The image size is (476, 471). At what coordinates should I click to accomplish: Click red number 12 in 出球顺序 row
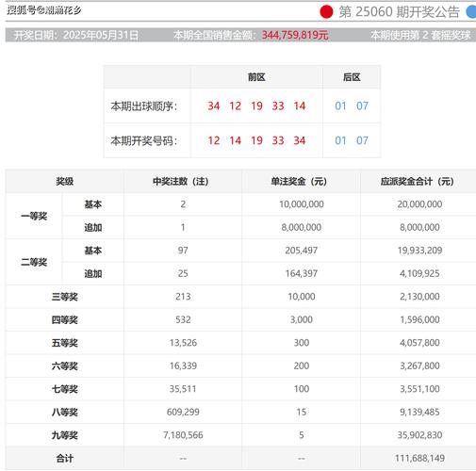coord(235,106)
